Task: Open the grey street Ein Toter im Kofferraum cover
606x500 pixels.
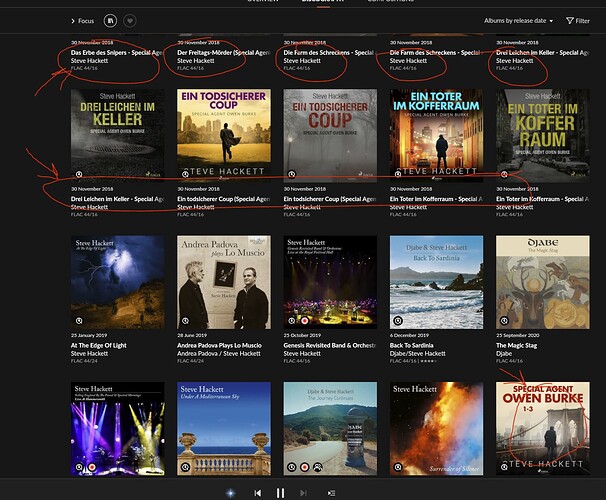Action: [x=543, y=135]
